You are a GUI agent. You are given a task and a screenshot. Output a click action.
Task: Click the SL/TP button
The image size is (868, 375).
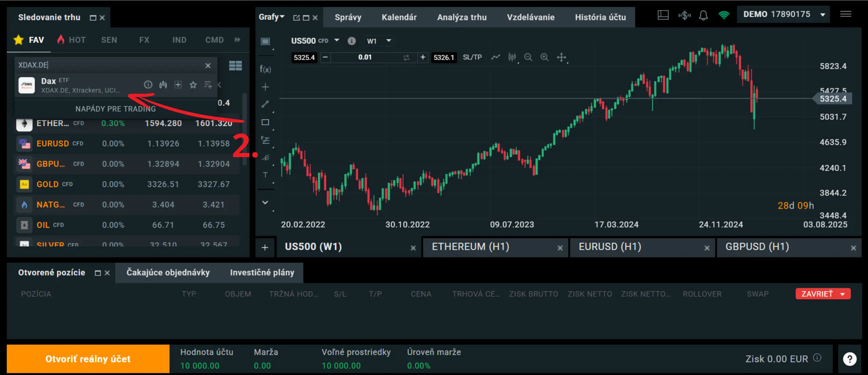(472, 57)
